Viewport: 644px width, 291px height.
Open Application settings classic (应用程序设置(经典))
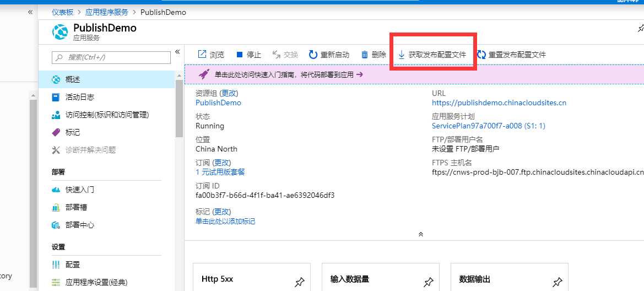107,282
